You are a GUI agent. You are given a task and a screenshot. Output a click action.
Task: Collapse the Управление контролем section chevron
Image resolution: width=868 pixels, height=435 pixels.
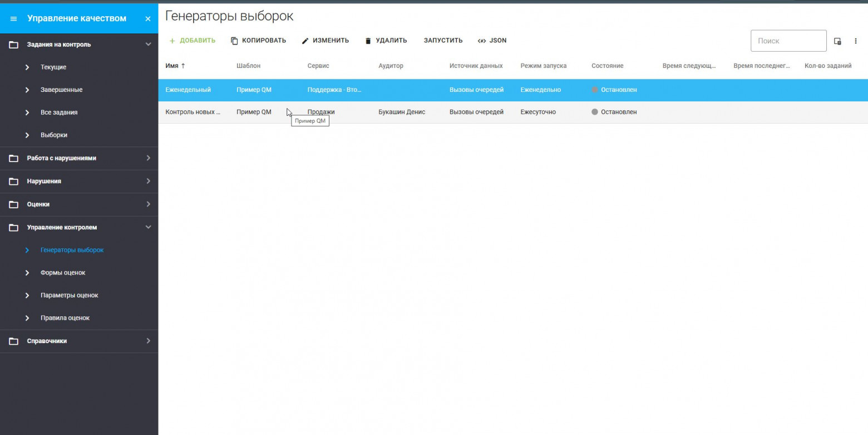click(x=148, y=227)
